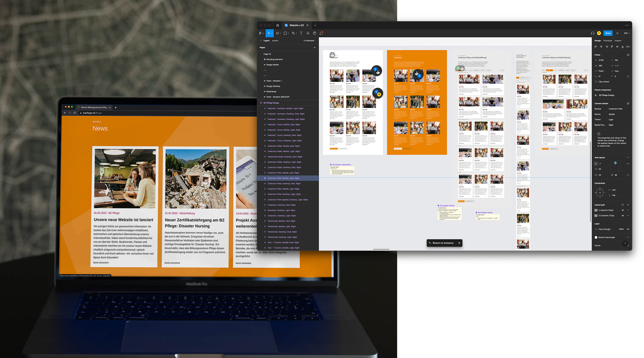This screenshot has height=358, width=644.
Task: Open auto layout advanced settings ellipsis
Action: pyautogui.click(x=628, y=163)
